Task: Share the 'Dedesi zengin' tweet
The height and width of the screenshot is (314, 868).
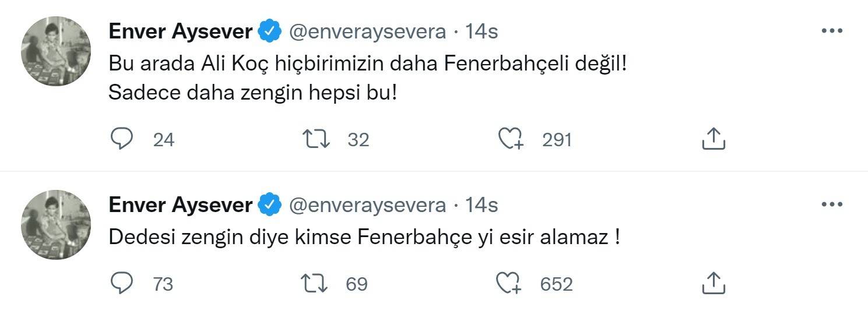Action: (712, 284)
